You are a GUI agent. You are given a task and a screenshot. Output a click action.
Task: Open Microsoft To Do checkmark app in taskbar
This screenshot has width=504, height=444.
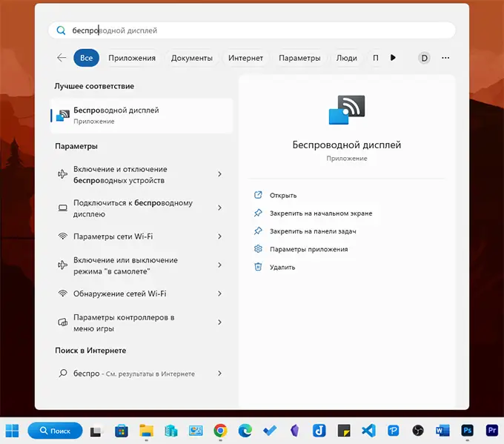click(270, 431)
